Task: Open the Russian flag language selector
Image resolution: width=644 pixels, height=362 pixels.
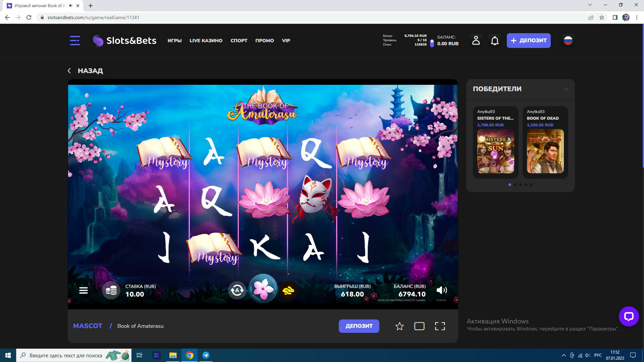Action: click(x=568, y=41)
